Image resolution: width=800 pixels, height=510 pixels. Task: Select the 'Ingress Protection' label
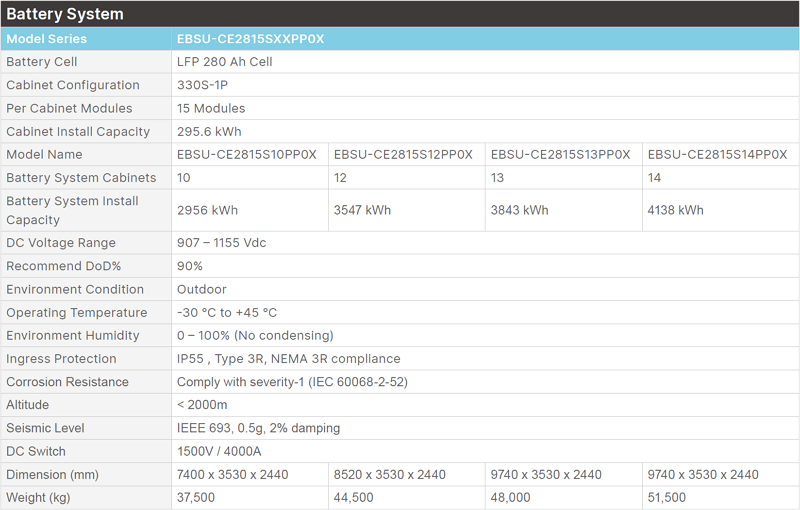[61, 359]
